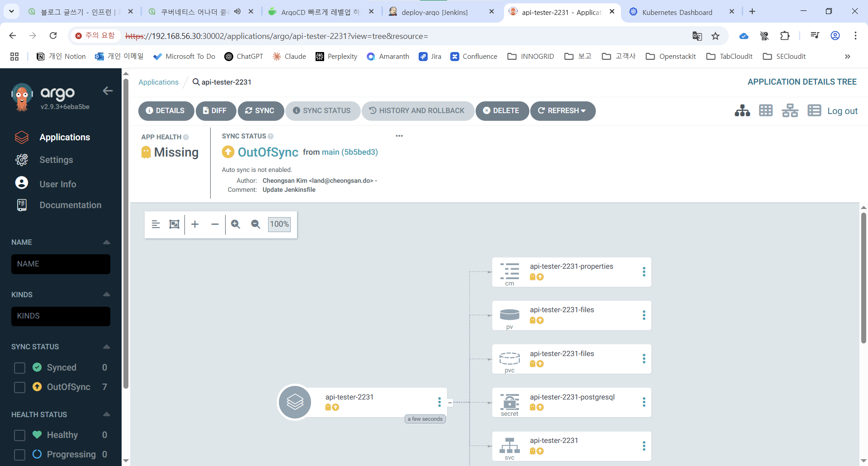Switch to the deploy-argo Jenkins tab

[434, 12]
